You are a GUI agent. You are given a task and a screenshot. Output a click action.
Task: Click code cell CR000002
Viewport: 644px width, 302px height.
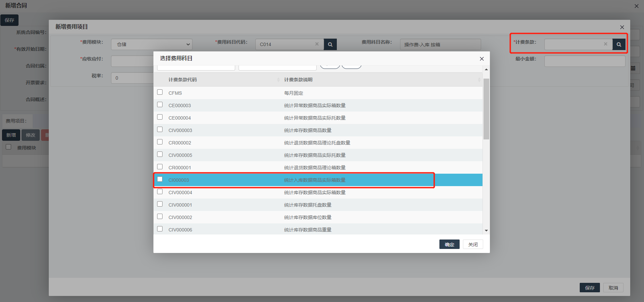click(180, 143)
